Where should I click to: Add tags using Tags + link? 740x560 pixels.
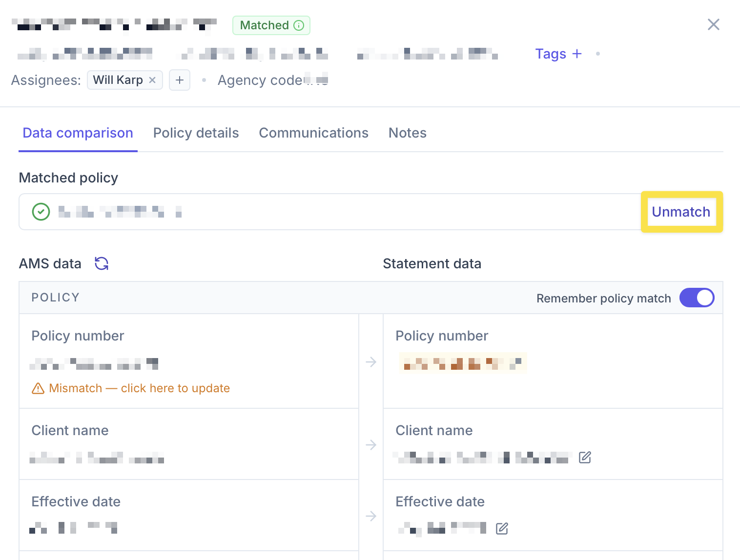[x=559, y=54]
